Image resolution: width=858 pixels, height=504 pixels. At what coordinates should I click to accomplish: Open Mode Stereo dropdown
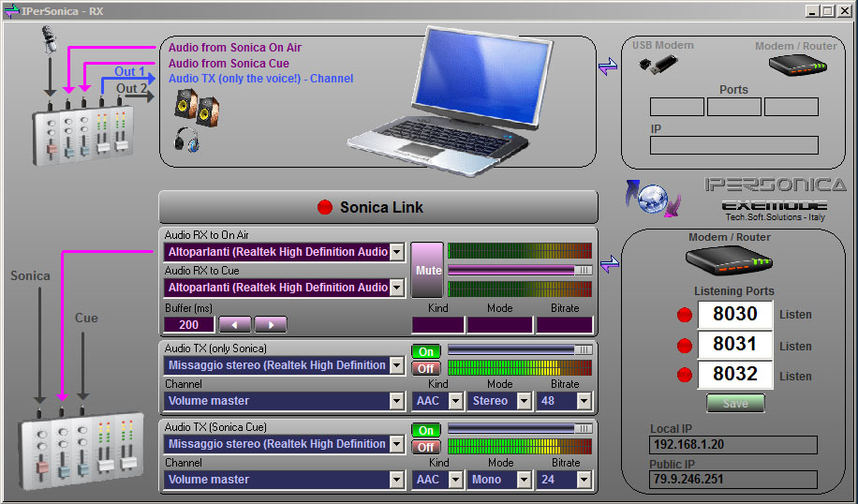tap(525, 401)
